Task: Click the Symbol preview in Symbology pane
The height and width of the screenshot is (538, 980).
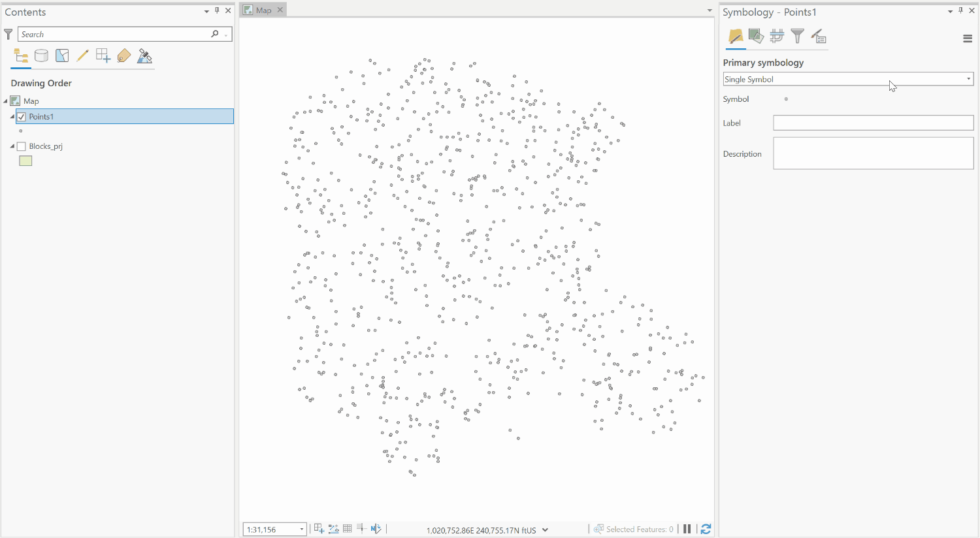Action: tap(786, 99)
